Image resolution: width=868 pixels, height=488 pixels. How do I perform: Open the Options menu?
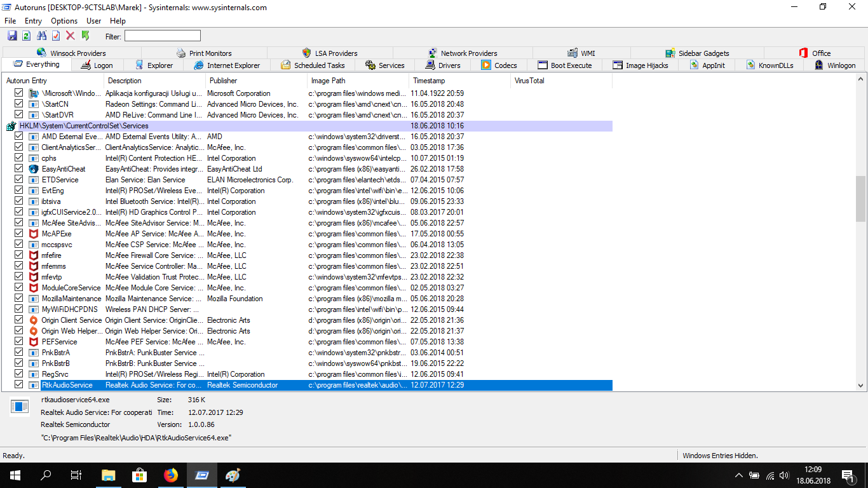point(64,21)
